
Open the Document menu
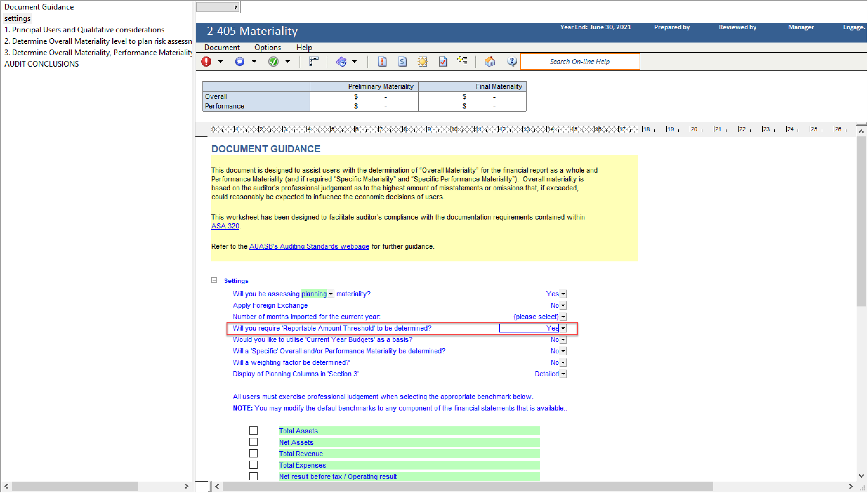(x=222, y=47)
